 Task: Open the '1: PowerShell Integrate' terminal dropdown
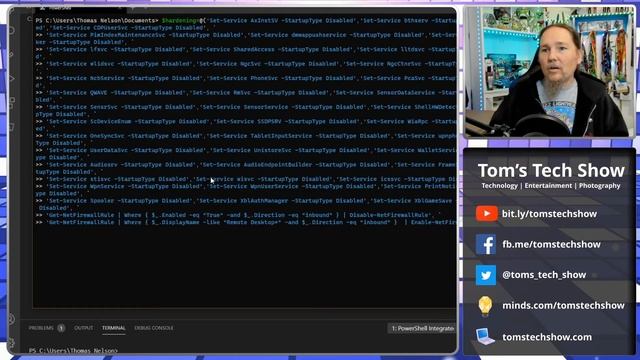pyautogui.click(x=422, y=328)
